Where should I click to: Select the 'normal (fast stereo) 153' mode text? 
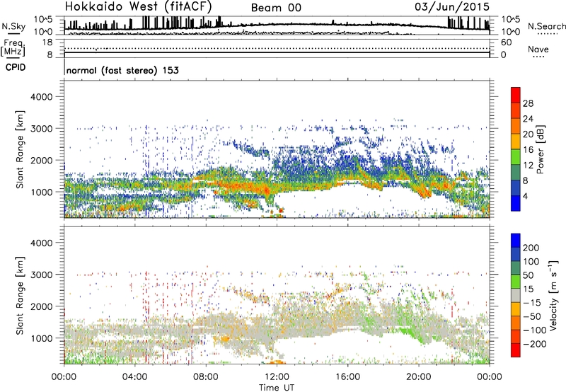tap(122, 70)
